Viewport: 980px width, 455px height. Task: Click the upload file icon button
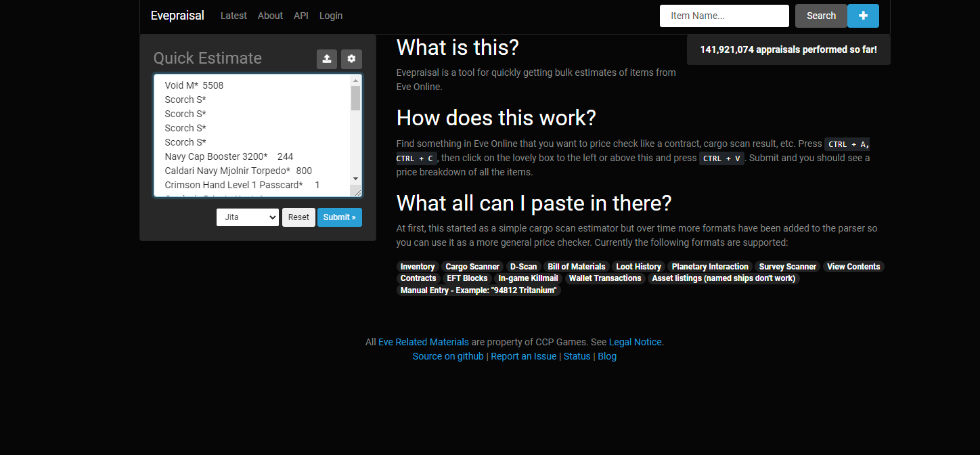point(327,59)
